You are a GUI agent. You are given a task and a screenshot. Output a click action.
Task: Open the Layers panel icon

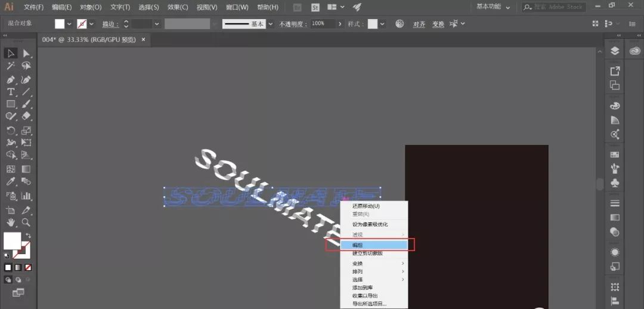point(615,51)
